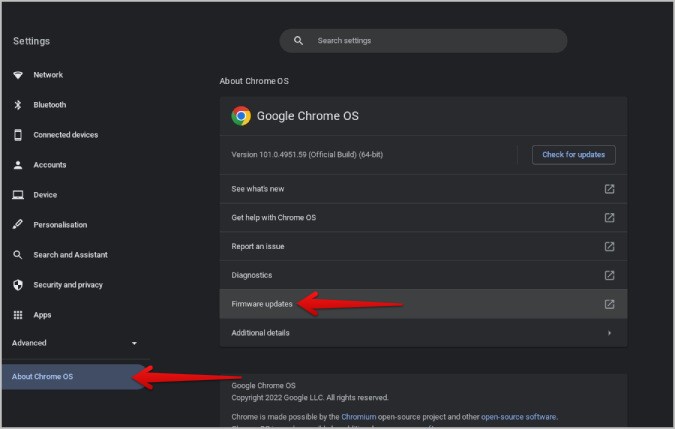Click the Copyright 2022 Google LLC text
The width and height of the screenshot is (675, 429).
click(310, 398)
